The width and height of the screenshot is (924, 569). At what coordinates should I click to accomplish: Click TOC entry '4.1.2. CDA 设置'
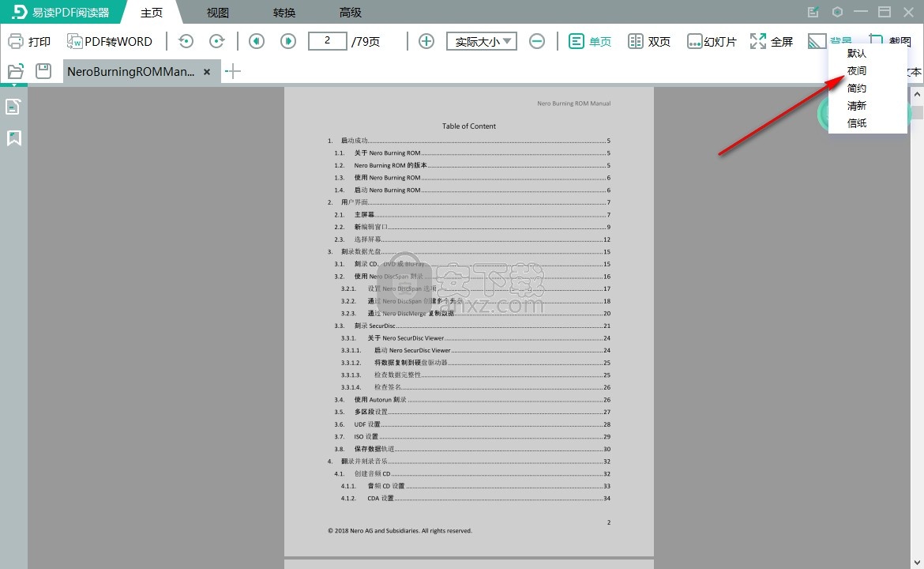click(x=475, y=498)
